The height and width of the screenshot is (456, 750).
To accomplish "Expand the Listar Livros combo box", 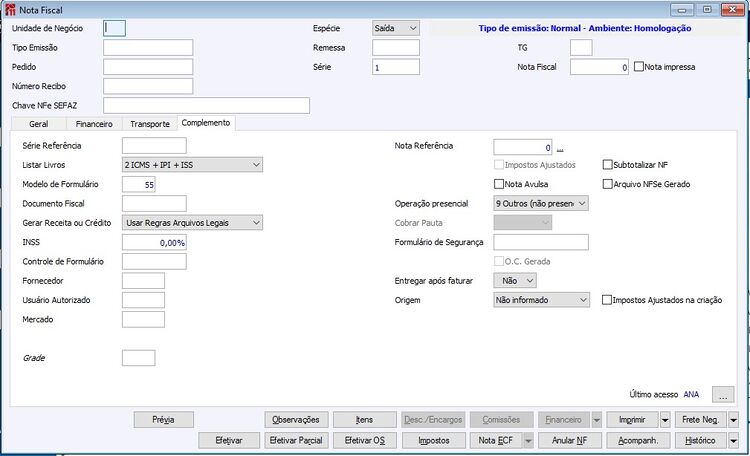I will (192, 165).
